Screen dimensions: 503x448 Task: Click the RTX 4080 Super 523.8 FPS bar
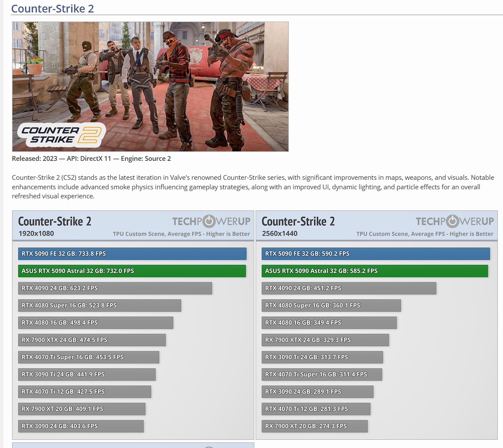[100, 306]
